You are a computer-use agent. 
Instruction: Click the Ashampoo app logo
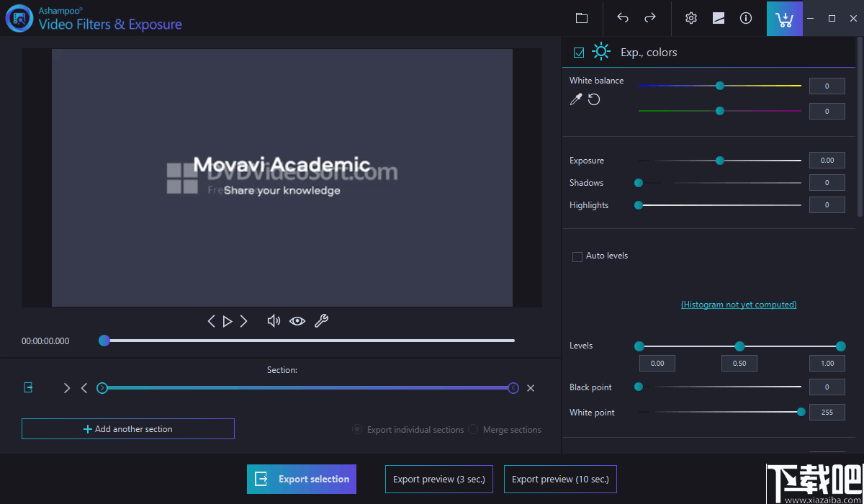[x=19, y=19]
